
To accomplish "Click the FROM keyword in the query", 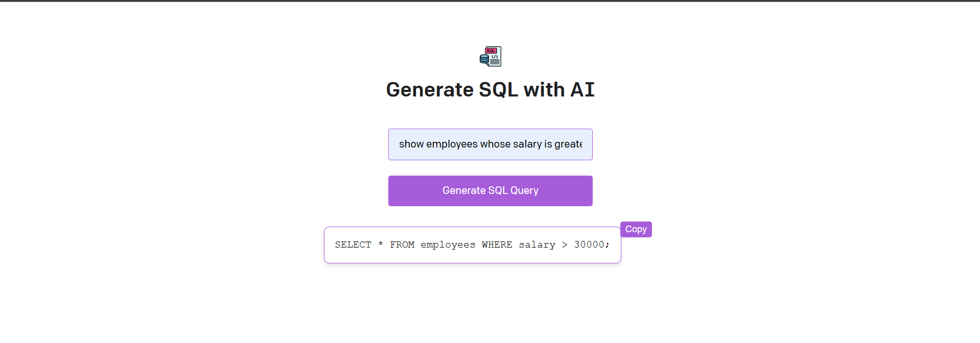I will coord(402,245).
